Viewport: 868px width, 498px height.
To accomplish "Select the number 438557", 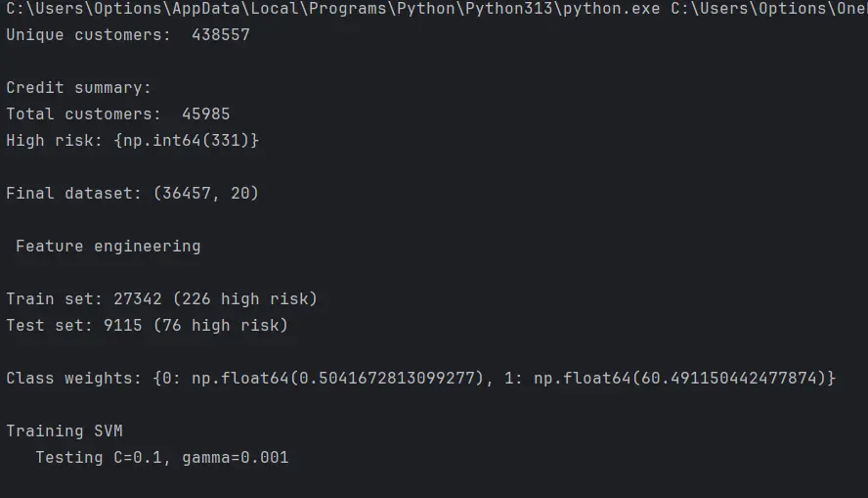I will [220, 35].
